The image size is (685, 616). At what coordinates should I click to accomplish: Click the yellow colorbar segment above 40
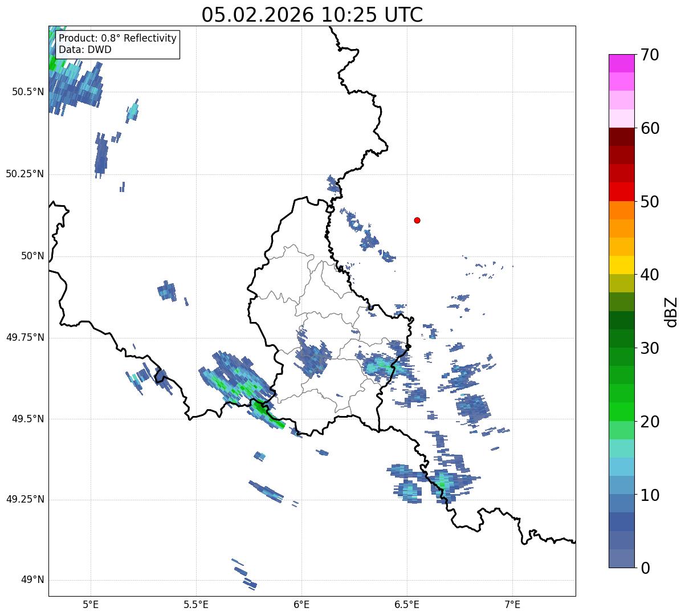(x=622, y=265)
